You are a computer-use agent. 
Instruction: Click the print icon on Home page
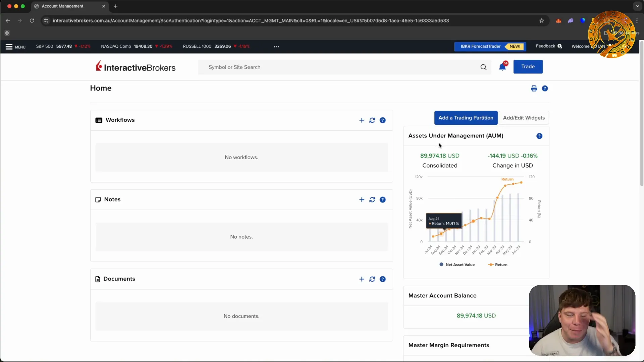[x=534, y=88]
